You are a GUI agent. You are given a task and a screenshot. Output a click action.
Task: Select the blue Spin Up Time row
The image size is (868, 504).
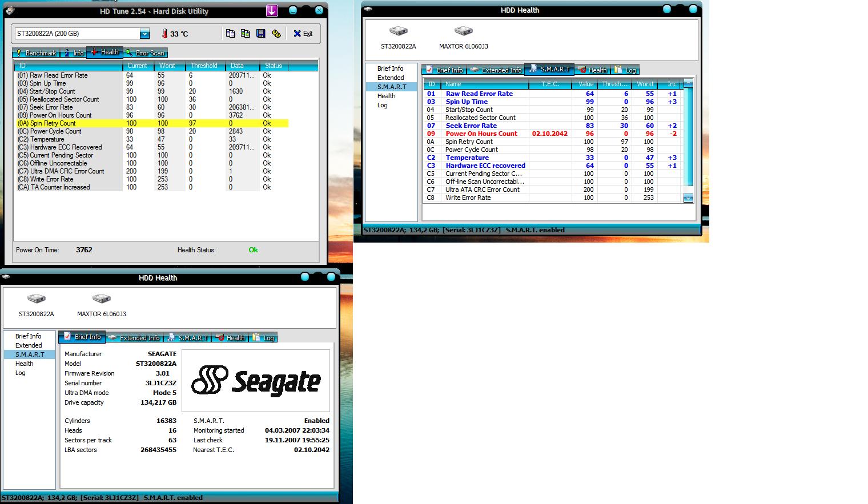(x=553, y=102)
